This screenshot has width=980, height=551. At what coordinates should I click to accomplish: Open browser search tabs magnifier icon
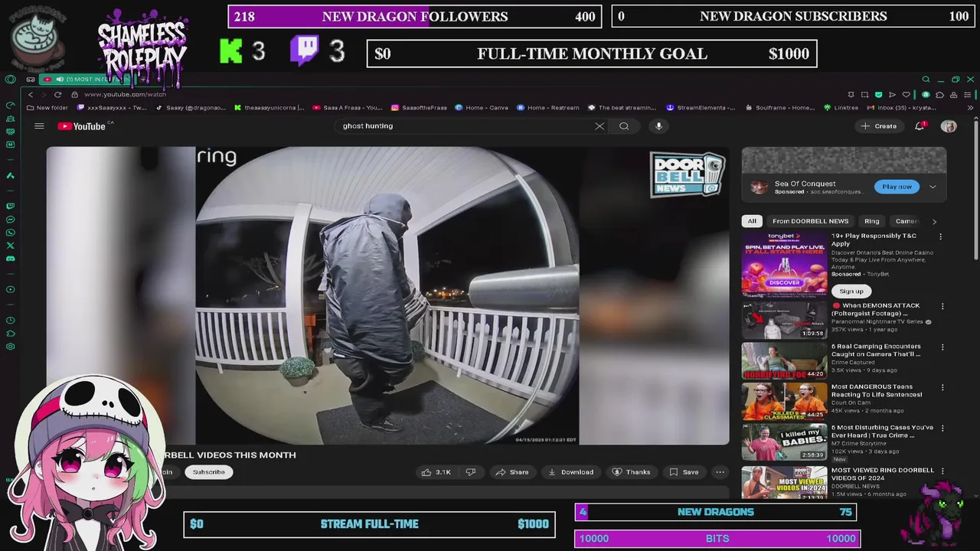pyautogui.click(x=926, y=79)
